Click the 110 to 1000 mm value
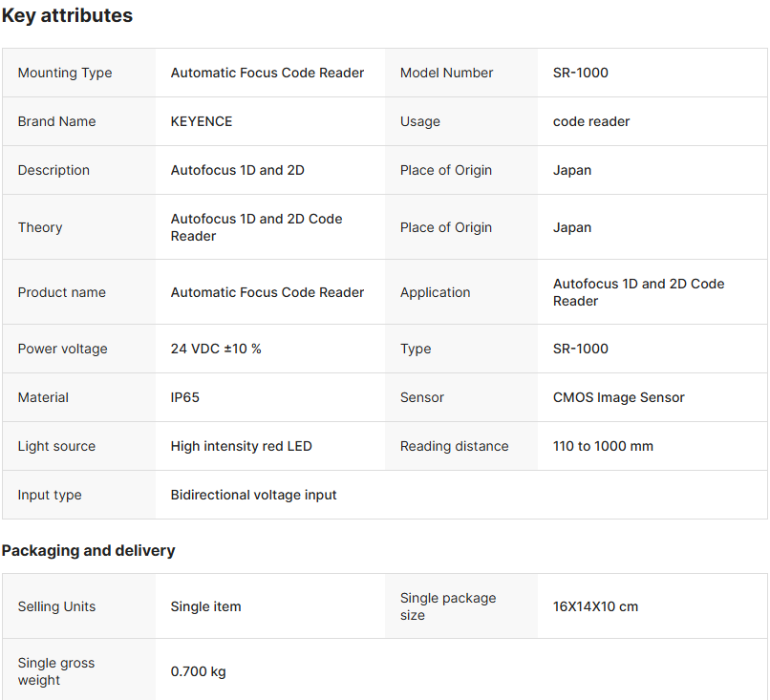 [603, 446]
